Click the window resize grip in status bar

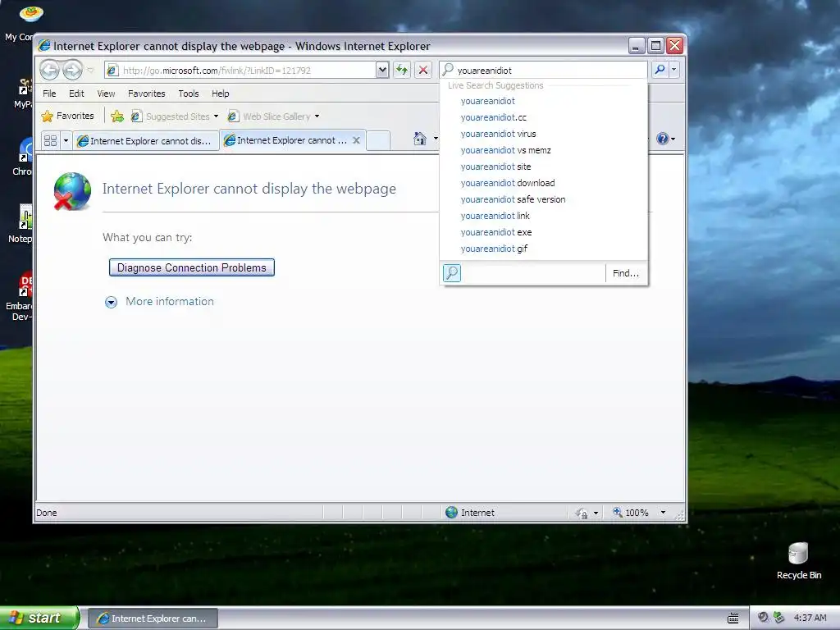(680, 515)
